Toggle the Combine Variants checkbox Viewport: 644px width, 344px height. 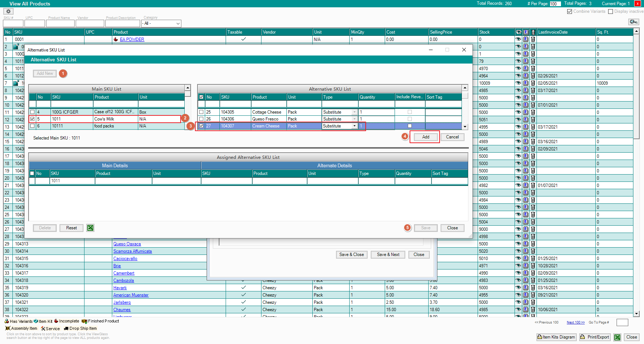tap(569, 12)
